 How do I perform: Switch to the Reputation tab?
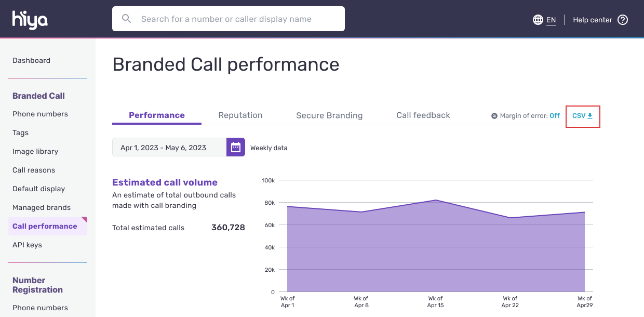click(x=240, y=115)
